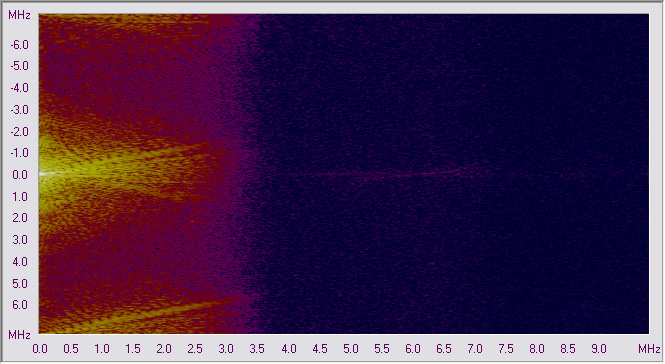
Task: Click the 5.5 axis label
Action: pos(382,349)
